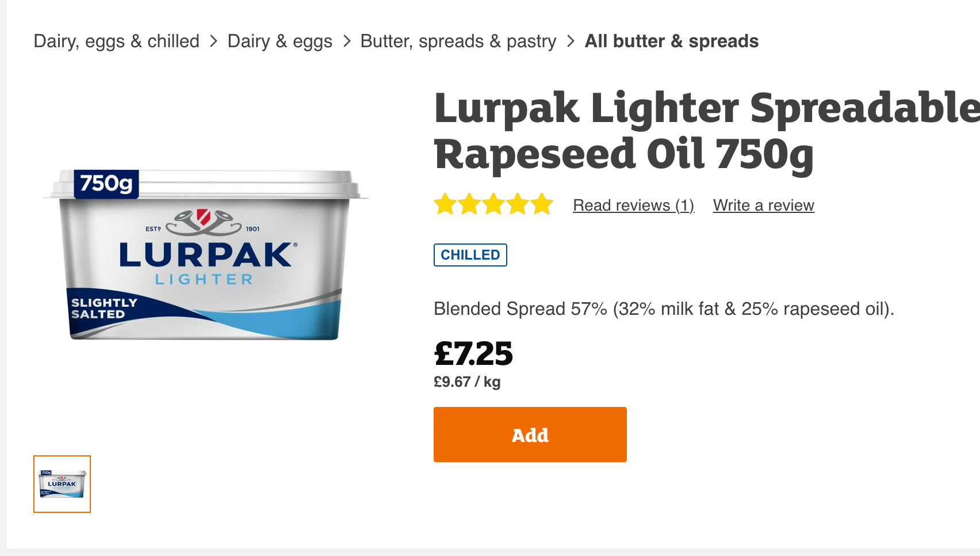Image resolution: width=980 pixels, height=556 pixels.
Task: Click the chevron before "All butter & spreads"
Action: (x=571, y=41)
